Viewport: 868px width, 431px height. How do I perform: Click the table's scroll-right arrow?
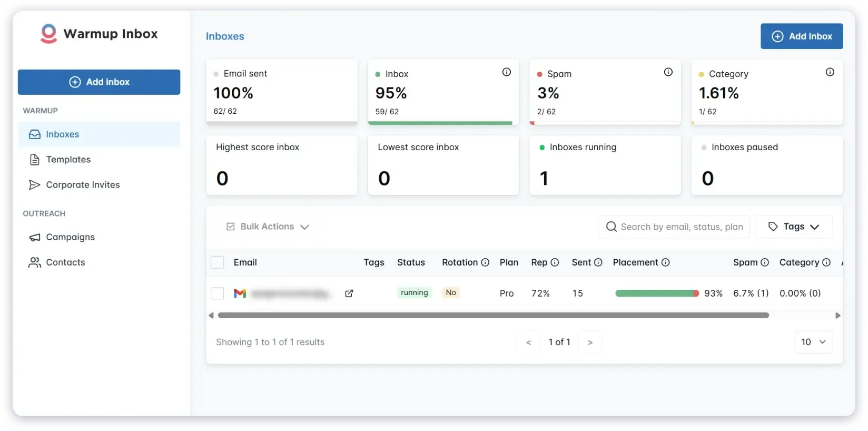point(837,316)
